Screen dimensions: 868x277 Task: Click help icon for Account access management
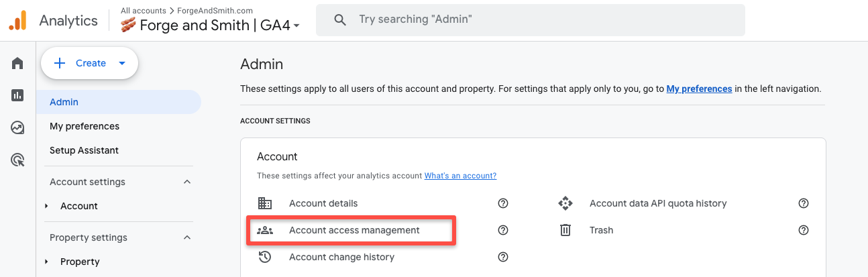[503, 230]
